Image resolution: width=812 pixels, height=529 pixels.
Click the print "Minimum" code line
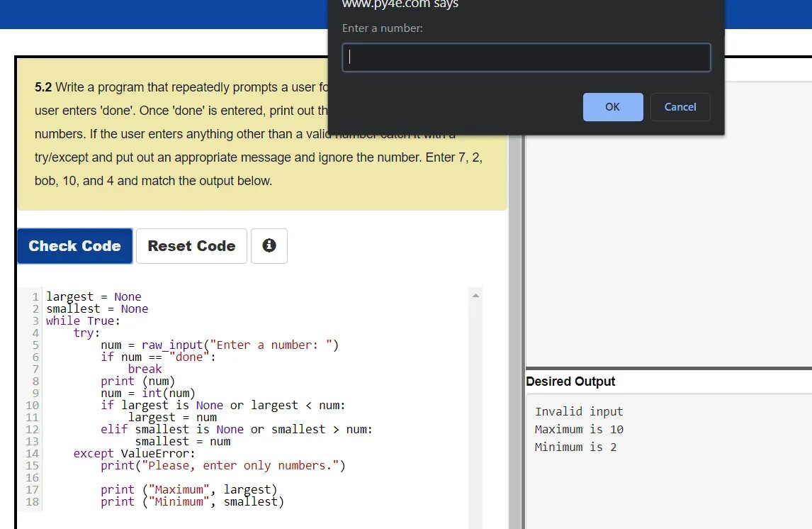coord(192,501)
